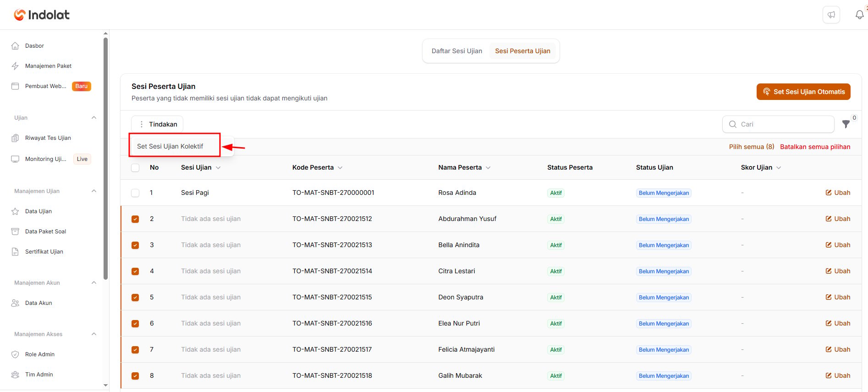Click the sidebar scroll down arrow
868x392 pixels.
click(106, 386)
